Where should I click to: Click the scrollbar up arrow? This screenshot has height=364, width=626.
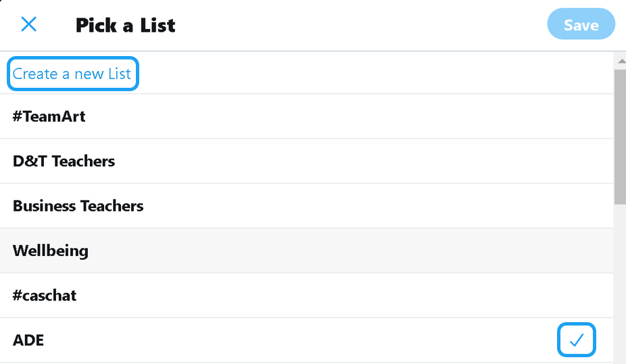[x=620, y=61]
